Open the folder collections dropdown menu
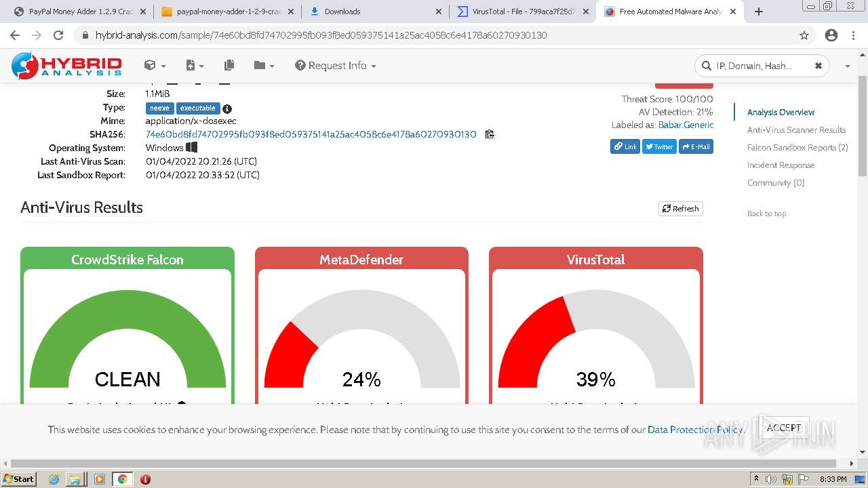868x488 pixels. pos(264,65)
